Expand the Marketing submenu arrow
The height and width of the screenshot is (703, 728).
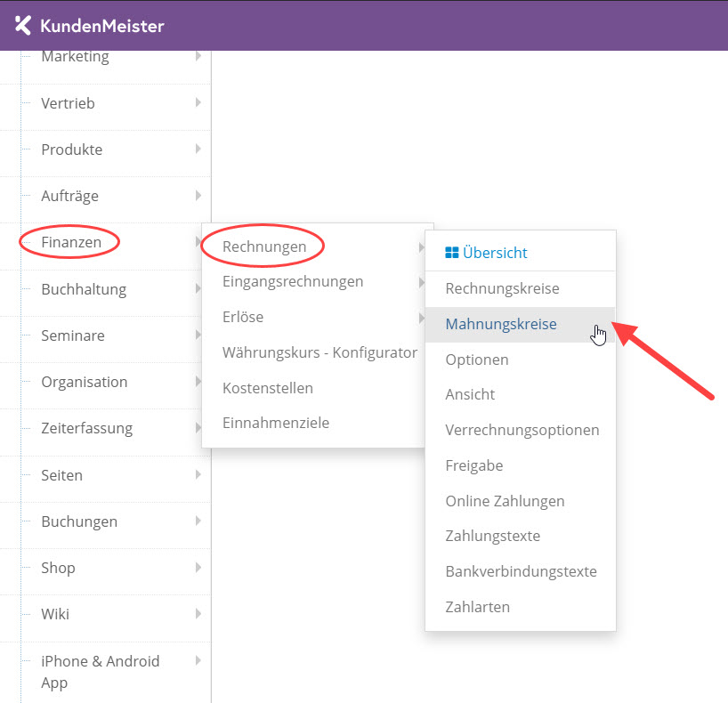[x=198, y=56]
